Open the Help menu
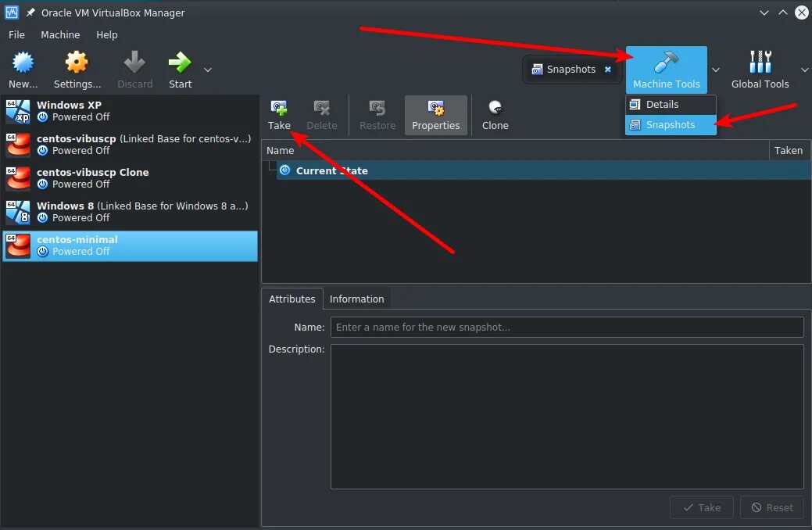 point(107,34)
